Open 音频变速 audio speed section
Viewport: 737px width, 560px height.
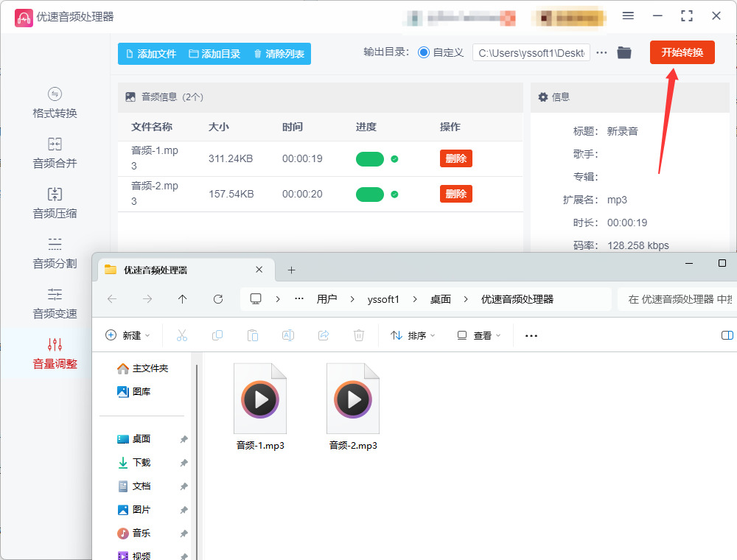point(55,304)
